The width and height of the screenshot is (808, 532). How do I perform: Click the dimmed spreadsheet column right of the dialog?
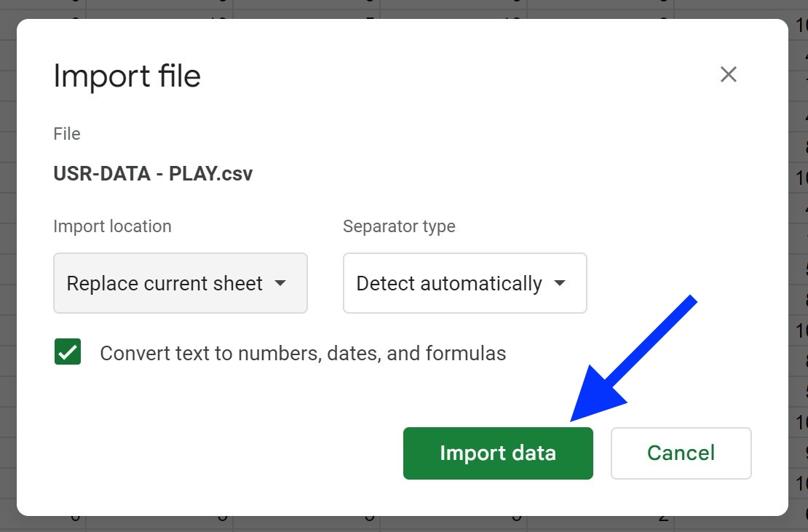click(799, 291)
